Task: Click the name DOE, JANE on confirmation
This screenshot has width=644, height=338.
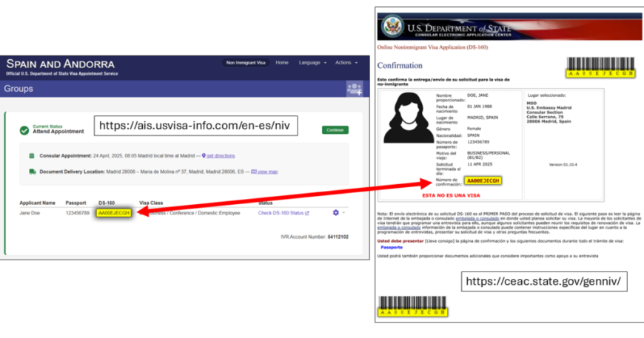Action: click(477, 95)
